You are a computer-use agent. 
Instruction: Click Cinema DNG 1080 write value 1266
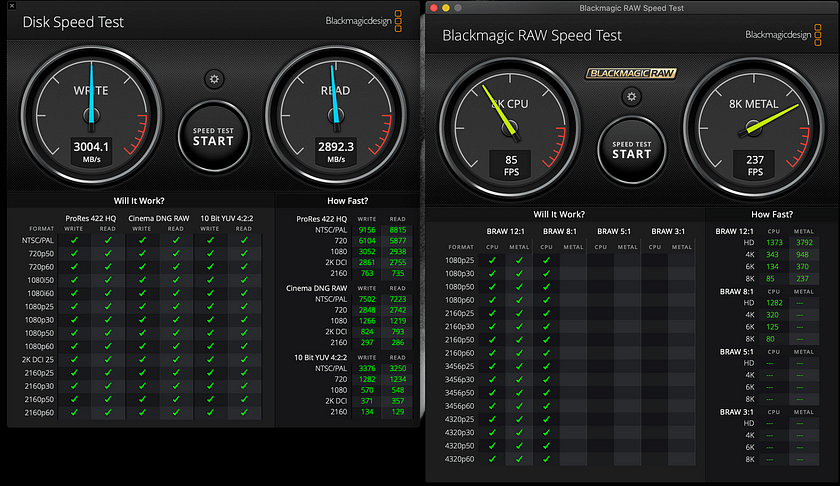[367, 321]
